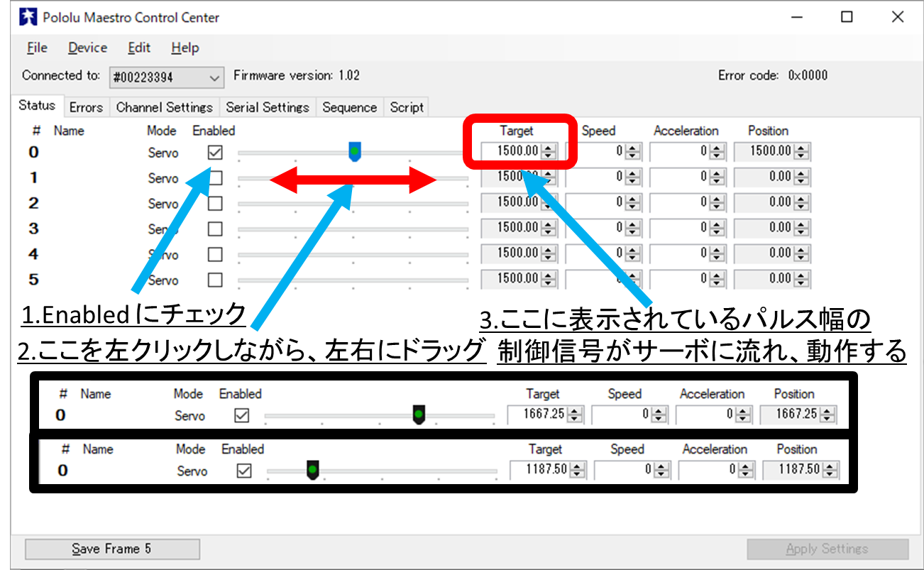This screenshot has height=570, width=924.
Task: Click the 'Enabled' column header
Action: 214,131
